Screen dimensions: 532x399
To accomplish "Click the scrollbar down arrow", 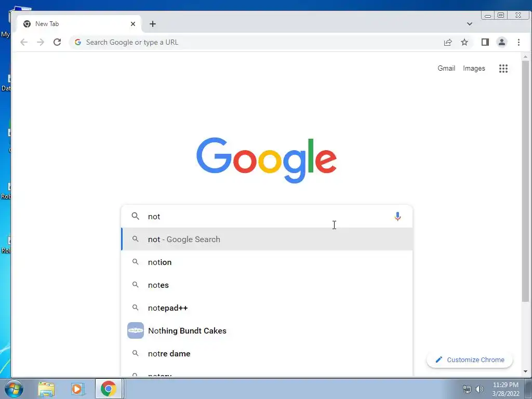I will coord(525,371).
